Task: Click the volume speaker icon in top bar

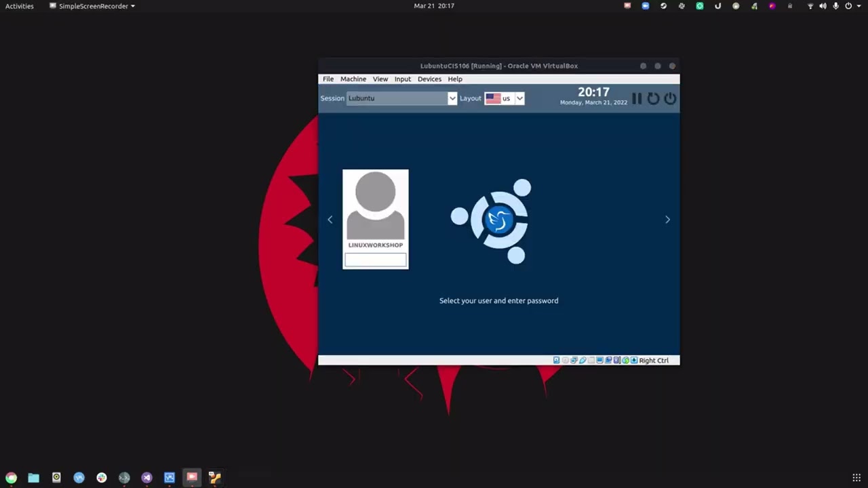Action: (x=823, y=6)
